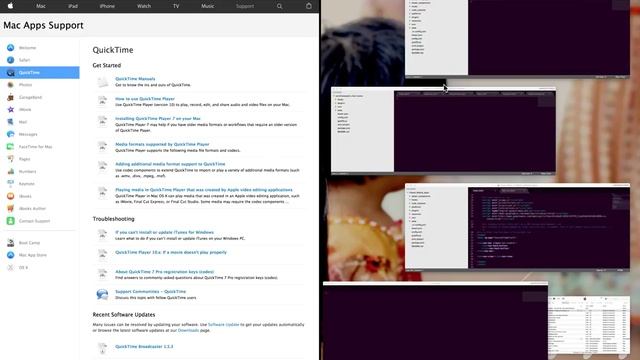This screenshot has height=360, width=640.
Task: Click the Messages bubble icon in sidebar
Action: [11, 134]
